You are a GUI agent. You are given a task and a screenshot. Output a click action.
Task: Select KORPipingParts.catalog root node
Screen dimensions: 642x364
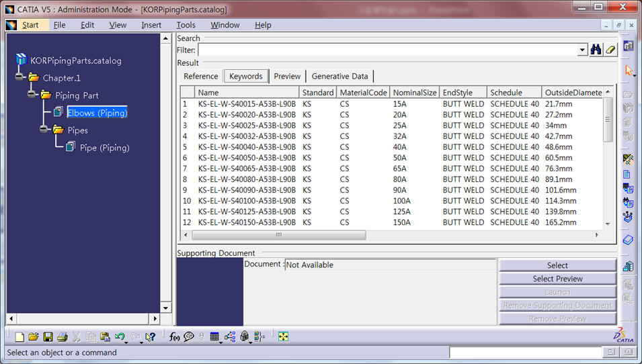[x=76, y=60]
